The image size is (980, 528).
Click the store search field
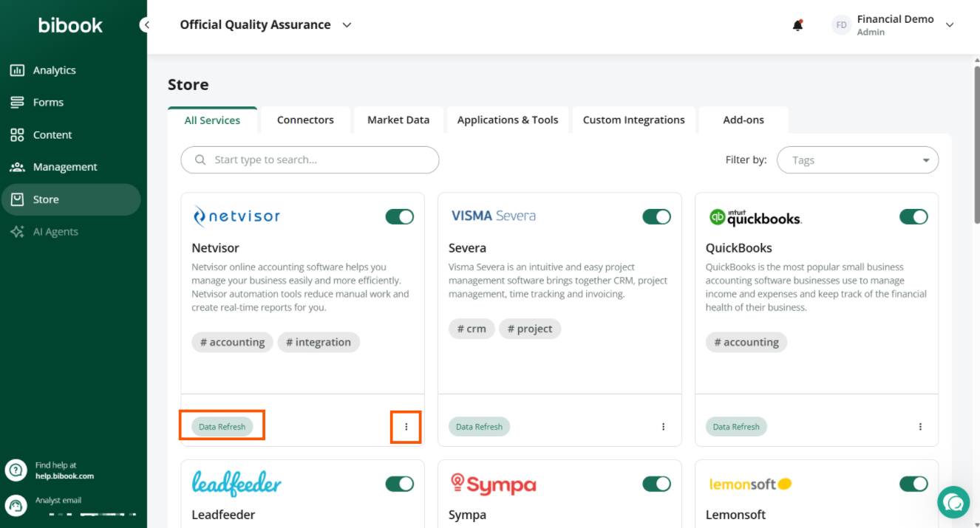tap(310, 160)
